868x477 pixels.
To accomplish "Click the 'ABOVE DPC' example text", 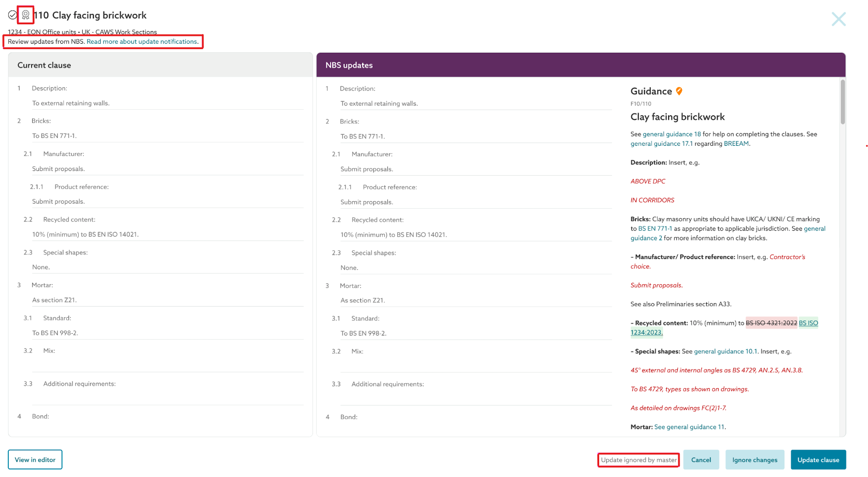I will point(648,182).
